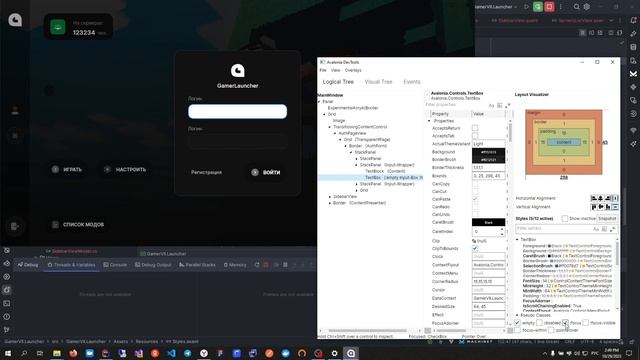
Task: Set vertical alignment to stretch
Action: click(615, 207)
